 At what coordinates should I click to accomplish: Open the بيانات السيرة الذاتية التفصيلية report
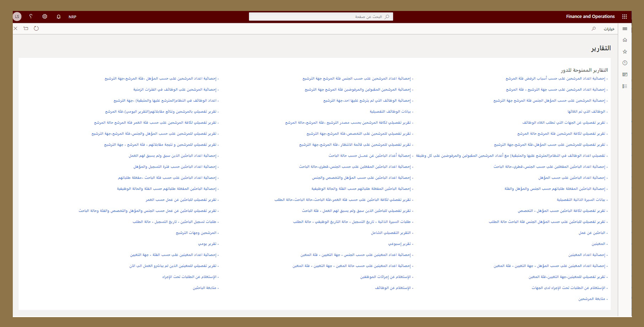582,200
